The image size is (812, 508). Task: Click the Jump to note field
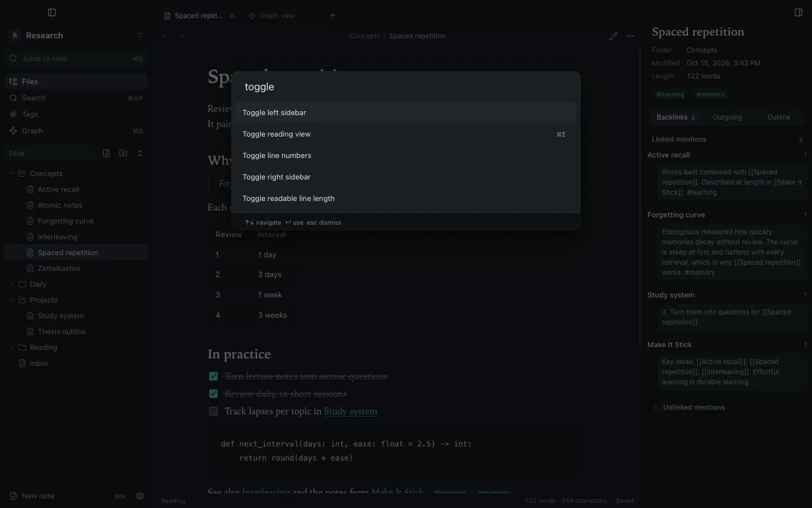point(76,59)
